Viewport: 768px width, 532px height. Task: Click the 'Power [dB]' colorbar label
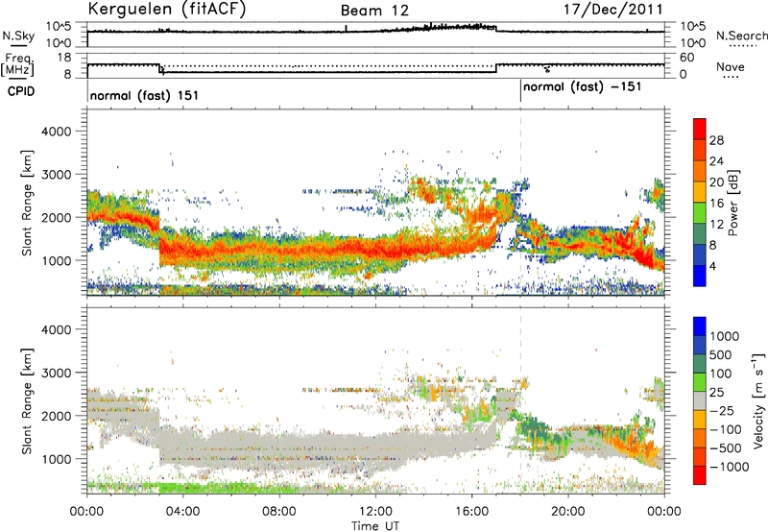732,203
